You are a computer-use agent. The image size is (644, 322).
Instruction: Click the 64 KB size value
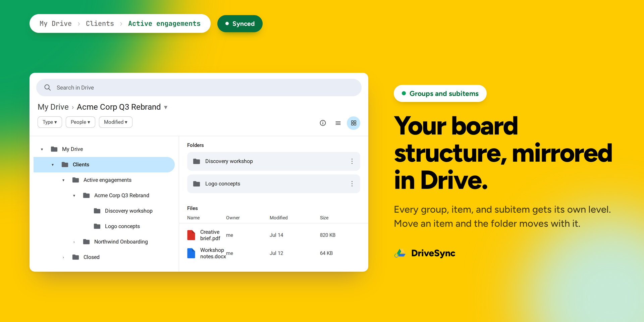click(326, 253)
